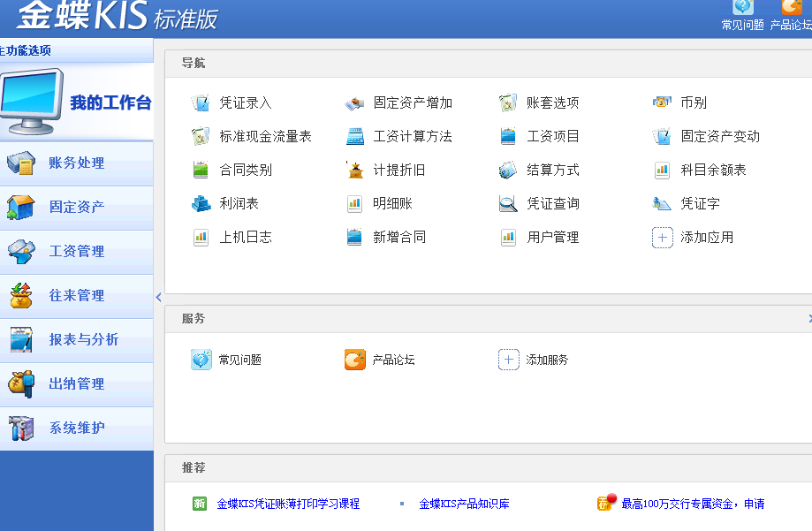Image resolution: width=812 pixels, height=531 pixels.
Task: Click the 导航 panel header
Action: point(489,64)
